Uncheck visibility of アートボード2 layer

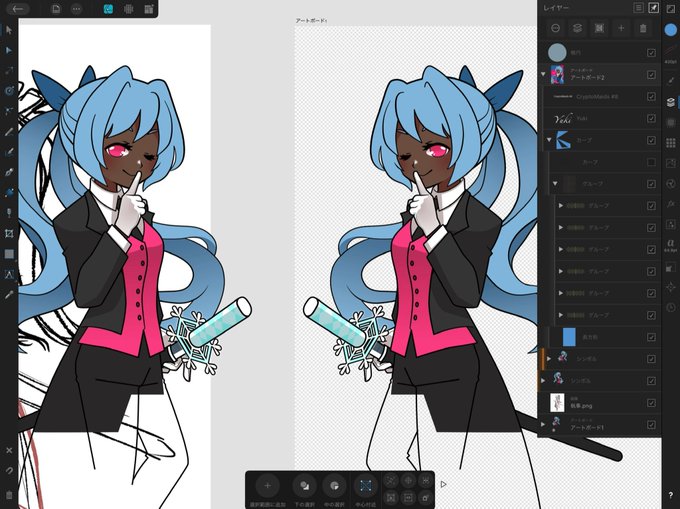(x=651, y=75)
